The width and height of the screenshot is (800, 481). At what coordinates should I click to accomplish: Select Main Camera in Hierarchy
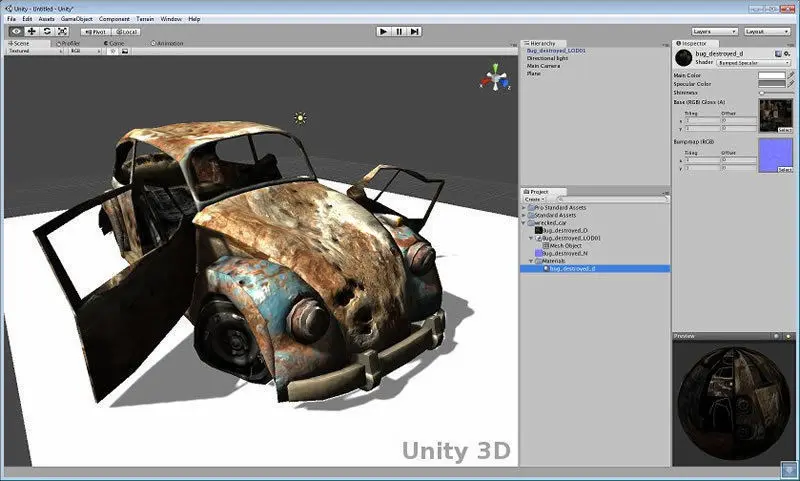click(543, 66)
